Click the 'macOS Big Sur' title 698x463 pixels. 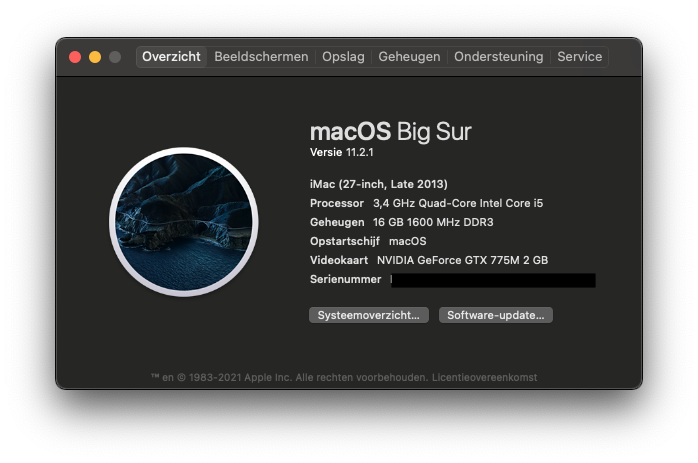point(390,132)
